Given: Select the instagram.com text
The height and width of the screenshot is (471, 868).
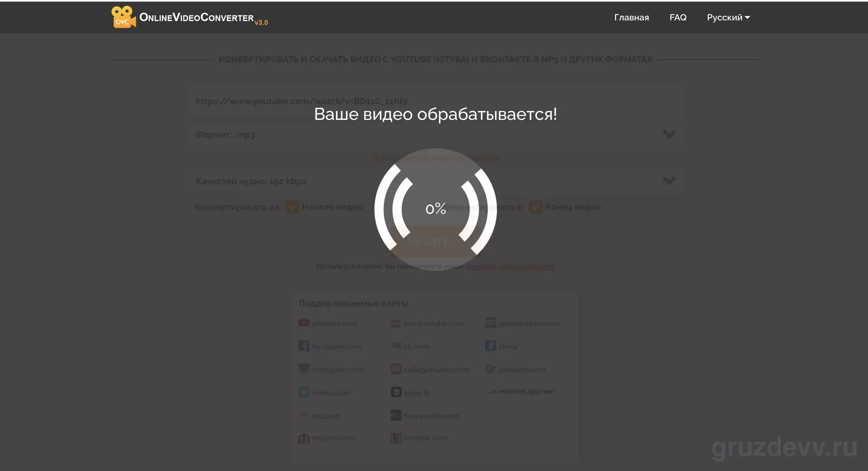Looking at the screenshot, I should pos(338,370).
